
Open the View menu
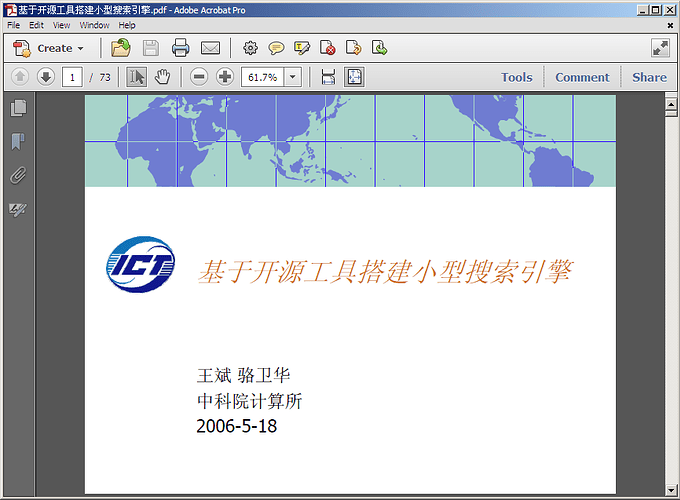click(x=62, y=25)
